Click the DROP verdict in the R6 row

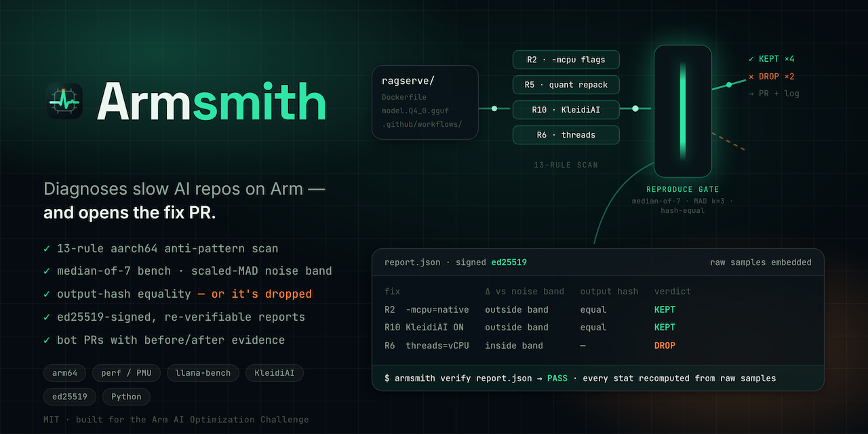point(665,346)
